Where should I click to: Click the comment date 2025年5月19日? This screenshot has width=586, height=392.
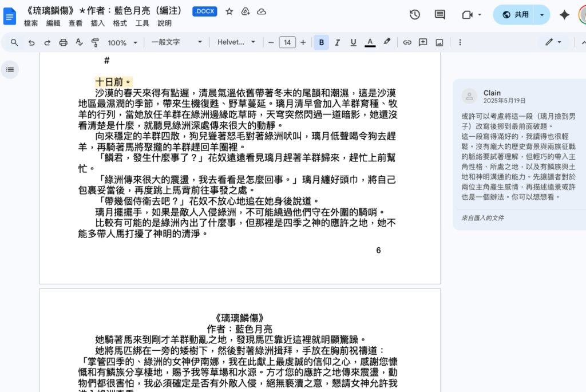click(x=504, y=101)
